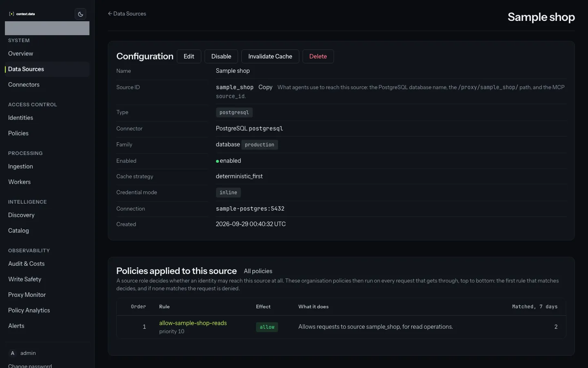
Task: Select Data Sources in sidebar
Action: [47, 69]
